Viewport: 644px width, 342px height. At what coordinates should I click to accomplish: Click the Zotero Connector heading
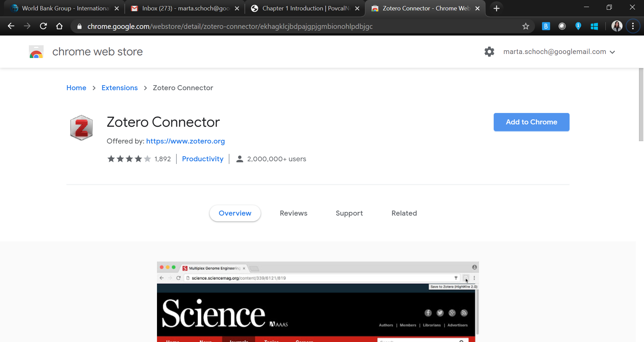163,122
